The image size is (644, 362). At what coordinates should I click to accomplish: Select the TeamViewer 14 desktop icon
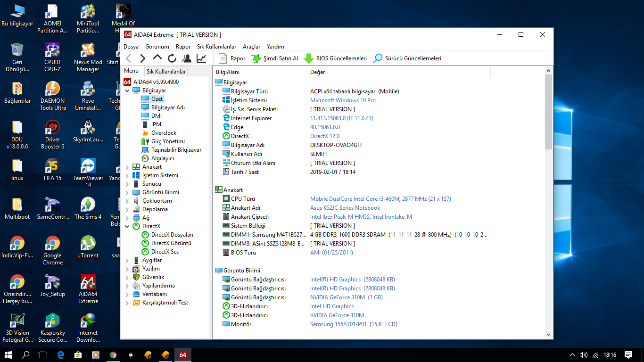88,173
